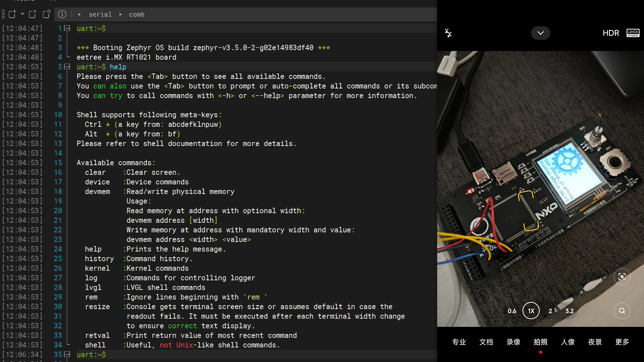Click the 'help' command on line 5
Image resolution: width=644 pixels, height=362 pixels.
118,67
